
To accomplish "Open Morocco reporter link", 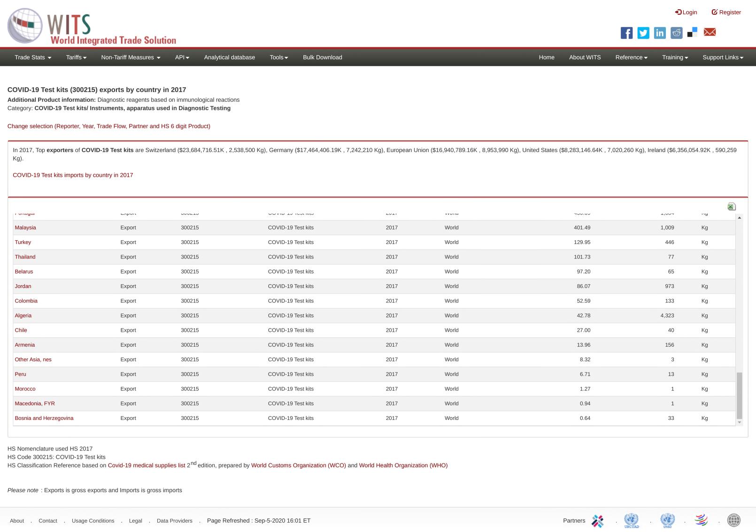I will coord(25,389).
